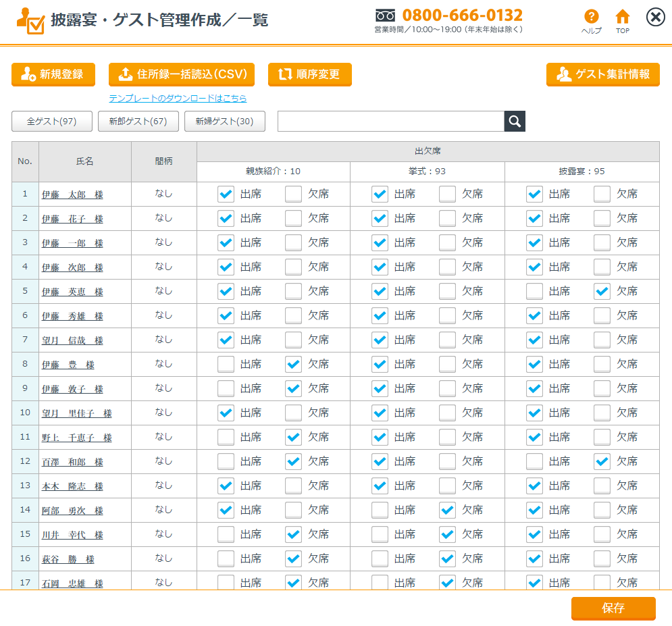Viewport: 672px width, 626px height.
Task: Open 住所録一括読込(CSV) upload button
Action: click(182, 74)
